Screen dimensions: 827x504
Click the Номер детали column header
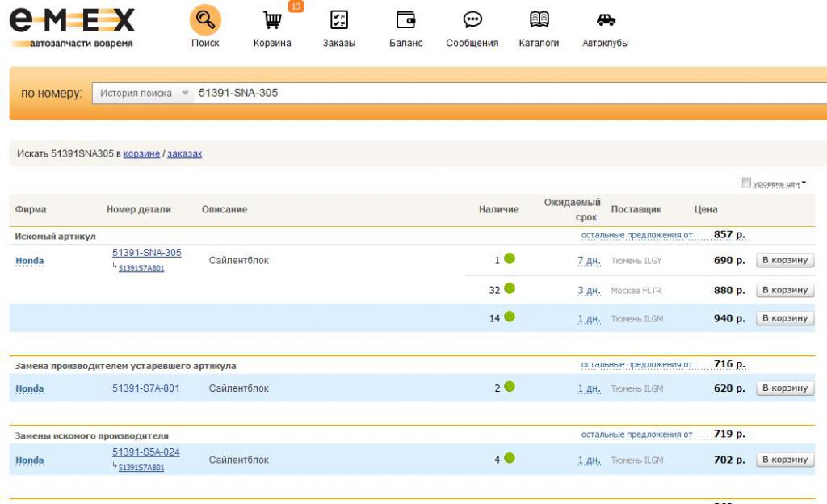139,209
